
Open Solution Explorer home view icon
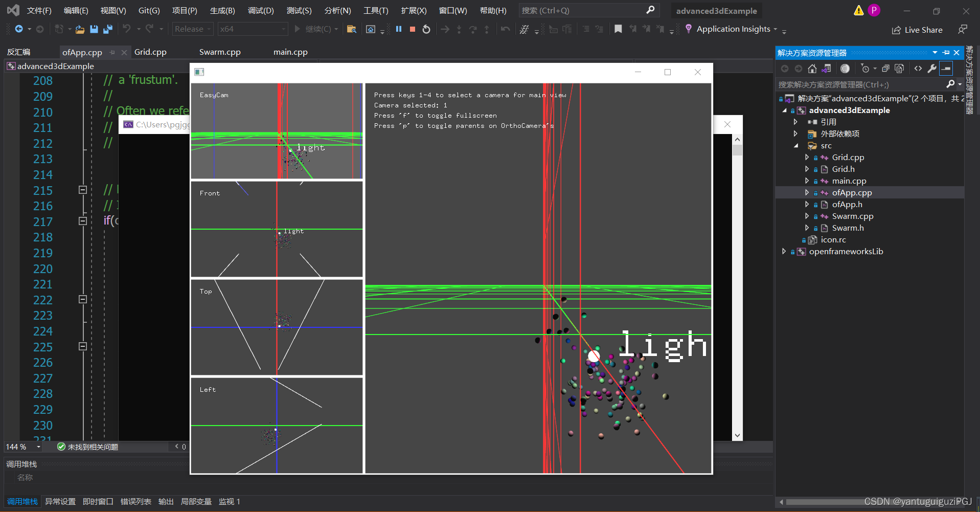pos(812,69)
